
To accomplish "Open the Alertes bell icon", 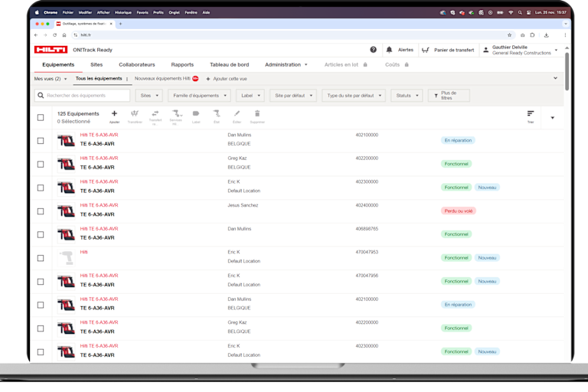I will [x=389, y=50].
